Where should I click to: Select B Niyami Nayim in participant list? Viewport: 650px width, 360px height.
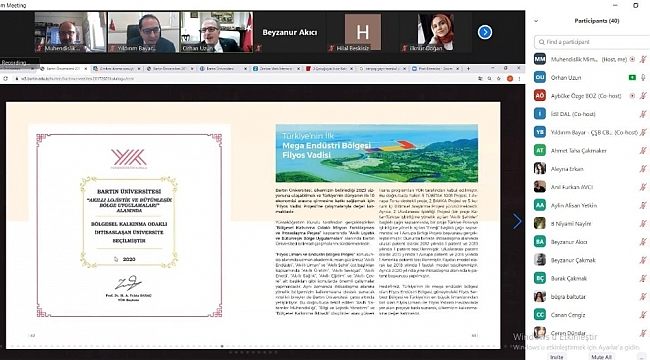[x=591, y=224]
